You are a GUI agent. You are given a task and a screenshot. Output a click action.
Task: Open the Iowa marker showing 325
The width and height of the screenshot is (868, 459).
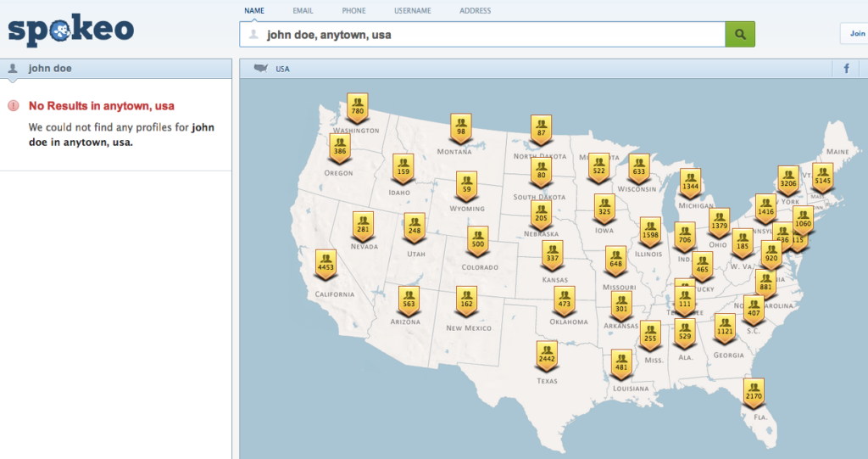click(604, 210)
